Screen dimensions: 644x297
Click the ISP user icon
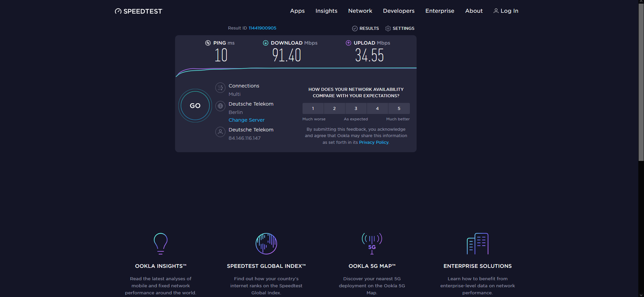pyautogui.click(x=220, y=132)
